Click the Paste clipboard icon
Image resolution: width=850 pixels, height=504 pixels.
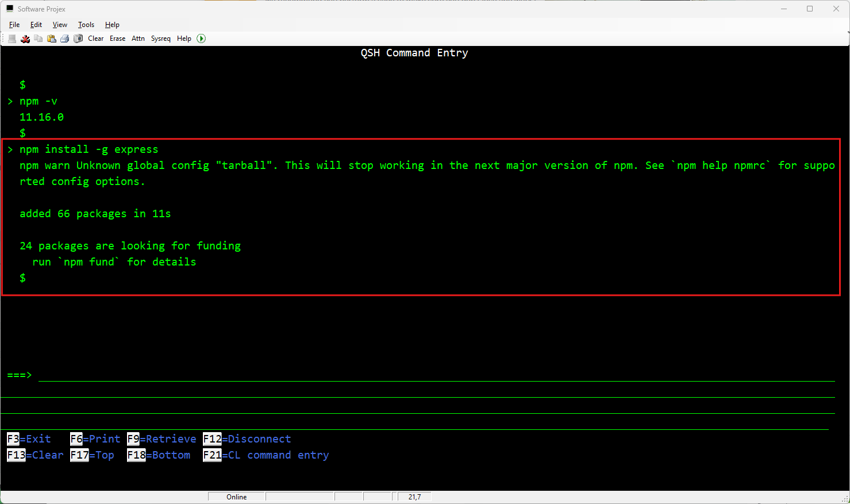pyautogui.click(x=52, y=39)
